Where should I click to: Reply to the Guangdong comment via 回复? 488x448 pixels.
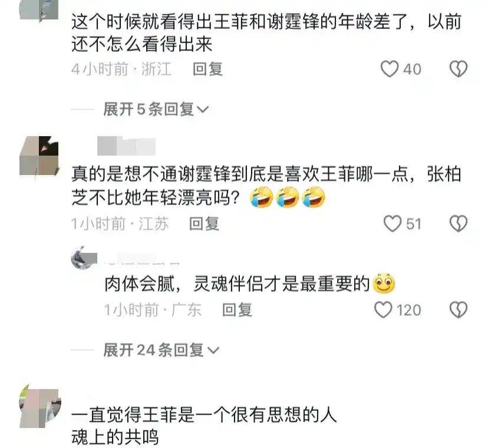237,310
